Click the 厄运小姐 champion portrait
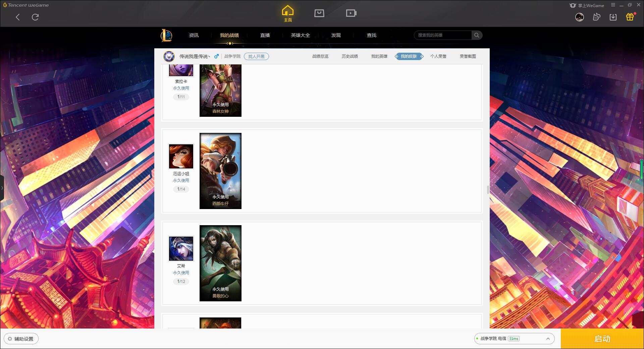 [181, 156]
